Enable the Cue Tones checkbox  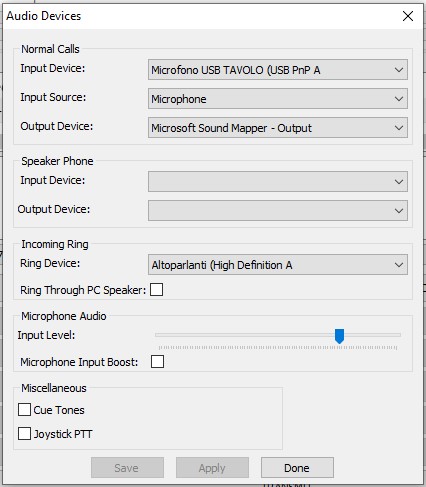click(24, 410)
